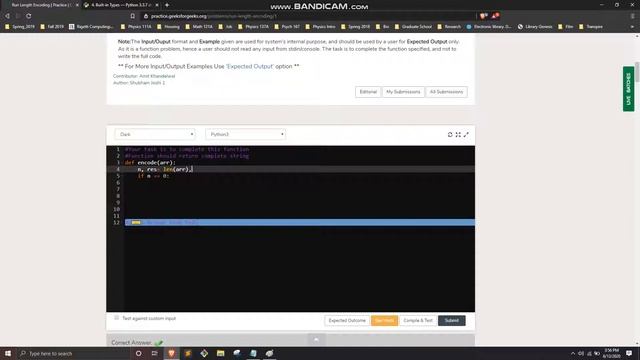Open the Fall 2019 bookmark folder

(x=52, y=27)
